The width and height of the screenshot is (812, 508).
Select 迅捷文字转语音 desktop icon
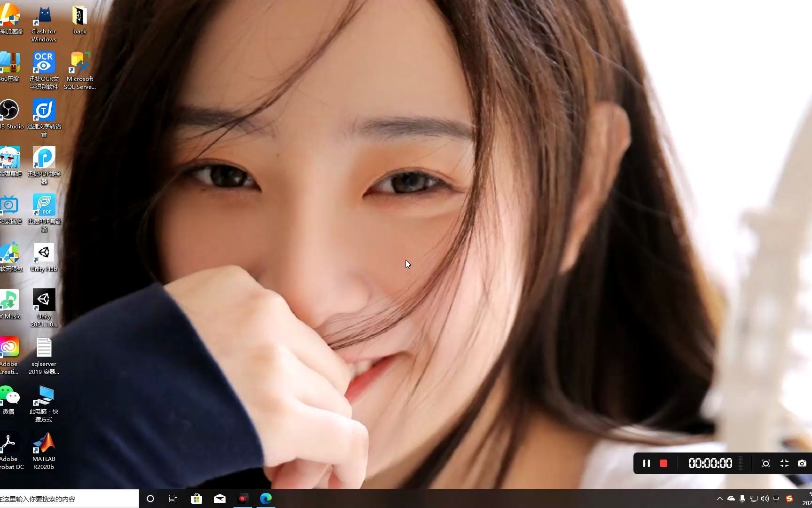pos(44,118)
